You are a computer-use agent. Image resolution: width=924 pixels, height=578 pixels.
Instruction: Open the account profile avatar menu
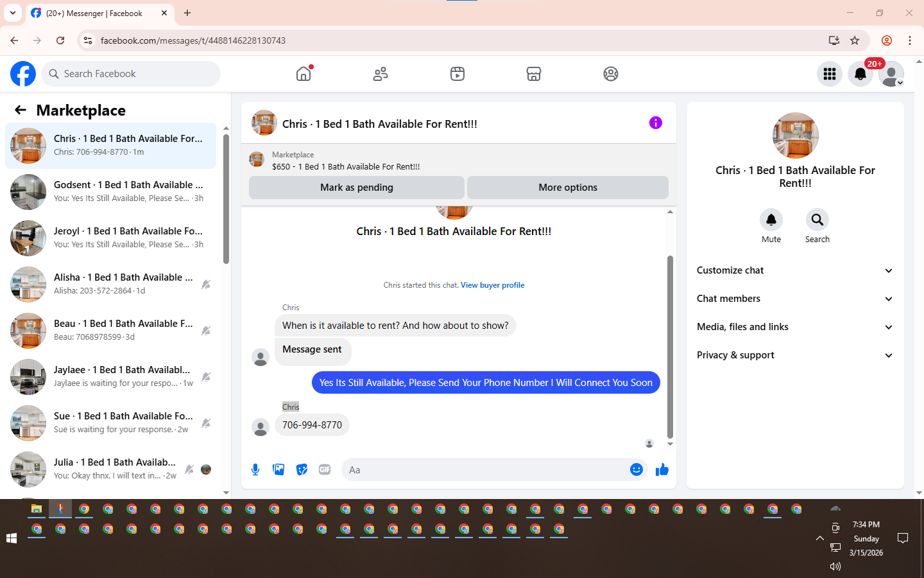coord(891,74)
